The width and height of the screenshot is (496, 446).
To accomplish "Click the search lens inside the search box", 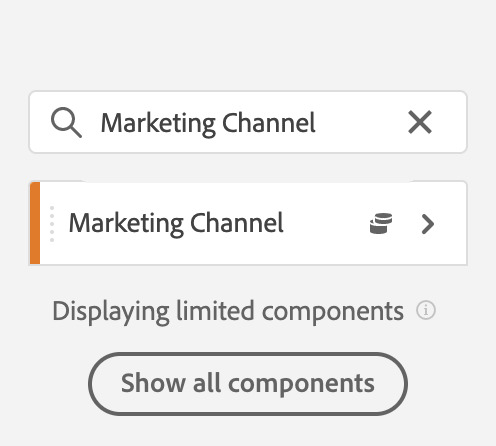I will 66,122.
